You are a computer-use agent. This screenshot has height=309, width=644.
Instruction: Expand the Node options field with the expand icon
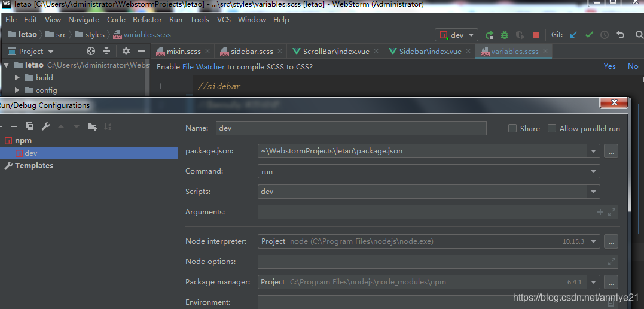pyautogui.click(x=612, y=261)
